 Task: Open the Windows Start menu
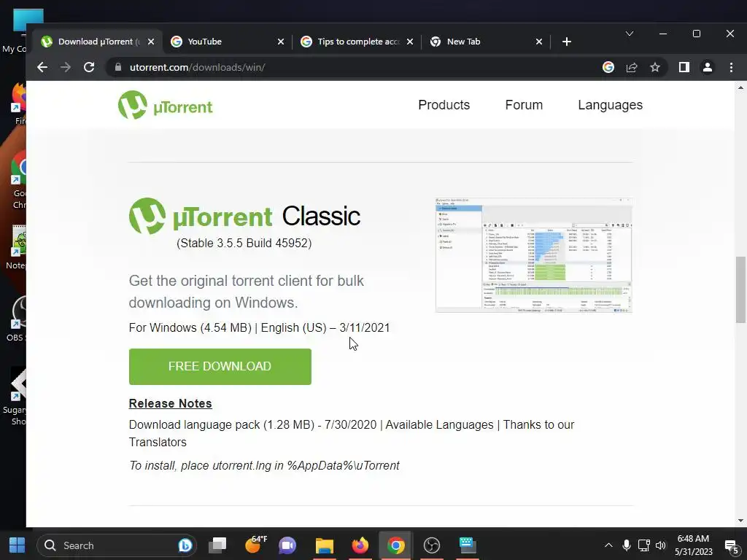18,545
